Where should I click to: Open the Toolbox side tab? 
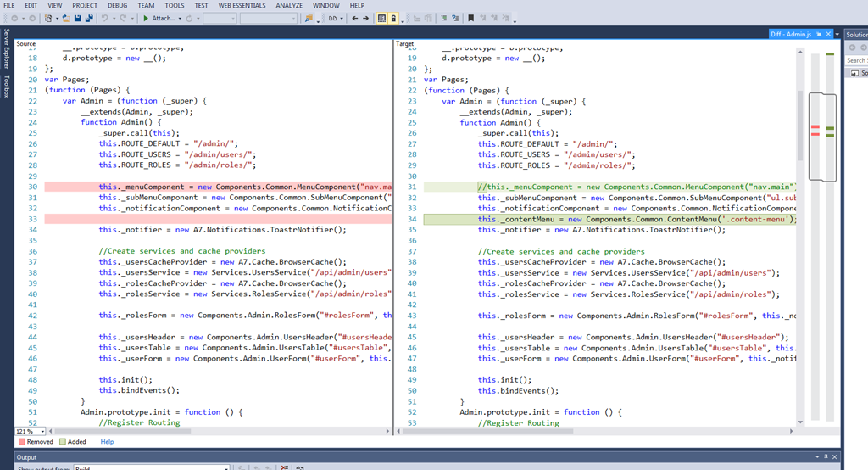pos(6,87)
